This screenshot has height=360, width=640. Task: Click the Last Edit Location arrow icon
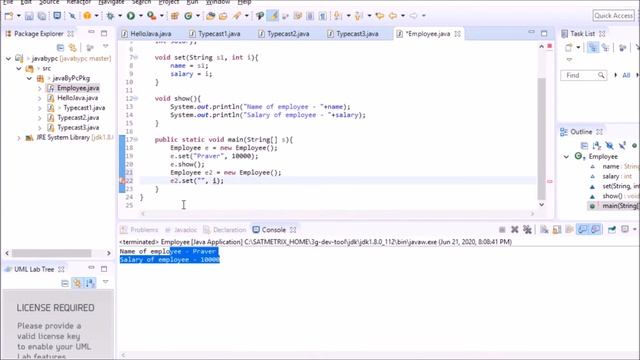[x=380, y=16]
